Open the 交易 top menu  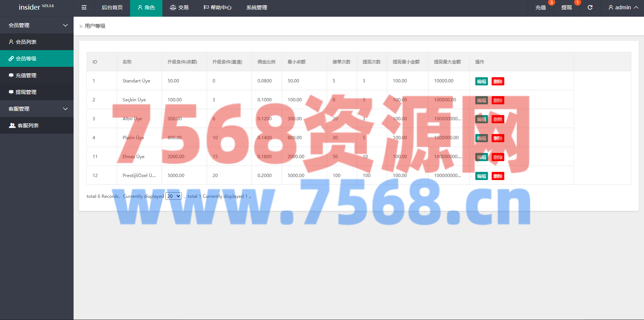click(x=179, y=7)
